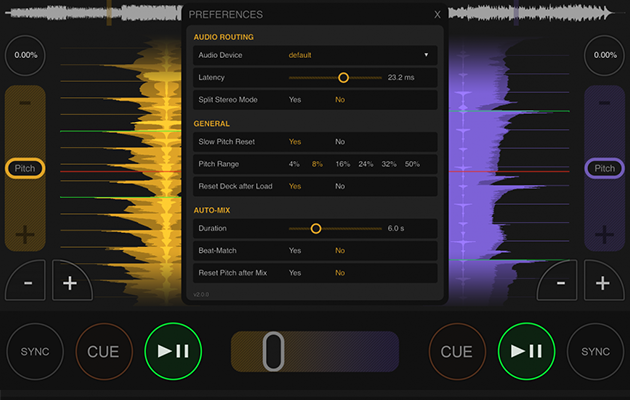Choose the 50% pitch range option
630x400 pixels.
tap(412, 164)
